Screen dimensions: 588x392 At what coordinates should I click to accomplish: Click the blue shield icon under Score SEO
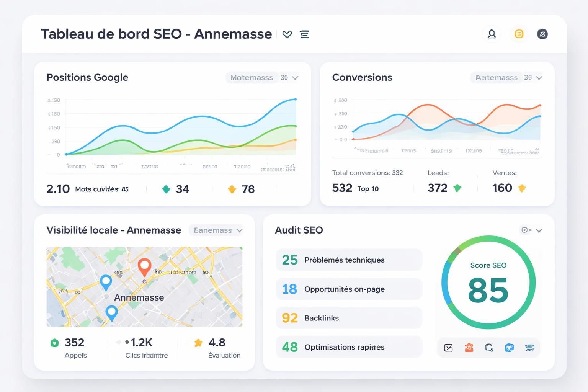point(510,348)
